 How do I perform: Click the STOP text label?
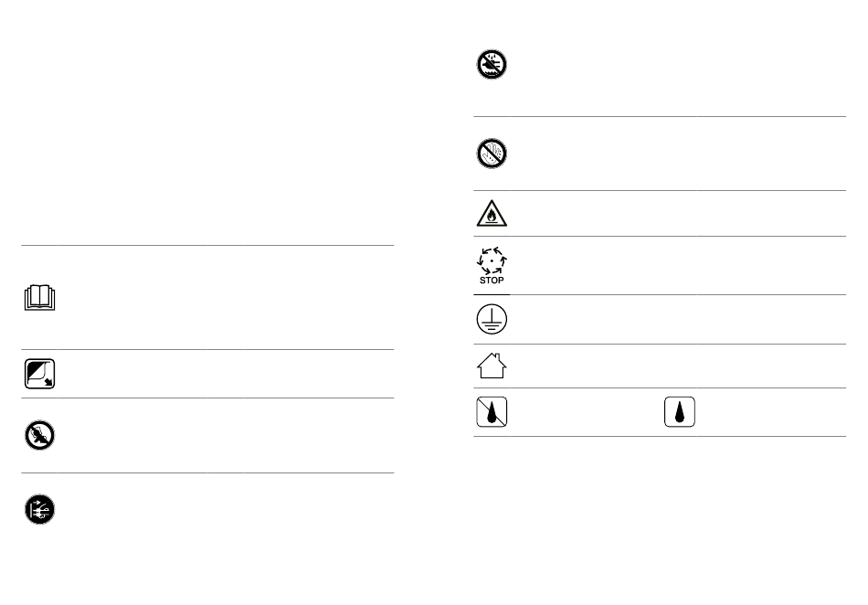pyautogui.click(x=492, y=281)
